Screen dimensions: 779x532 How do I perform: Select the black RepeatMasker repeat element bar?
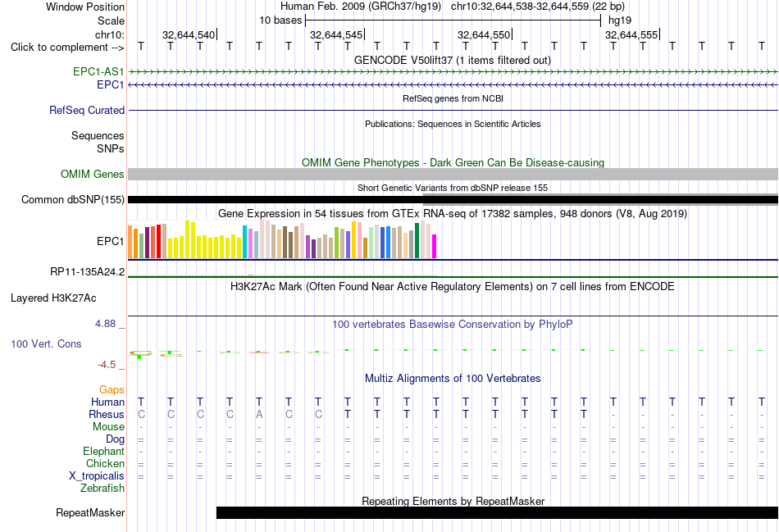click(497, 512)
